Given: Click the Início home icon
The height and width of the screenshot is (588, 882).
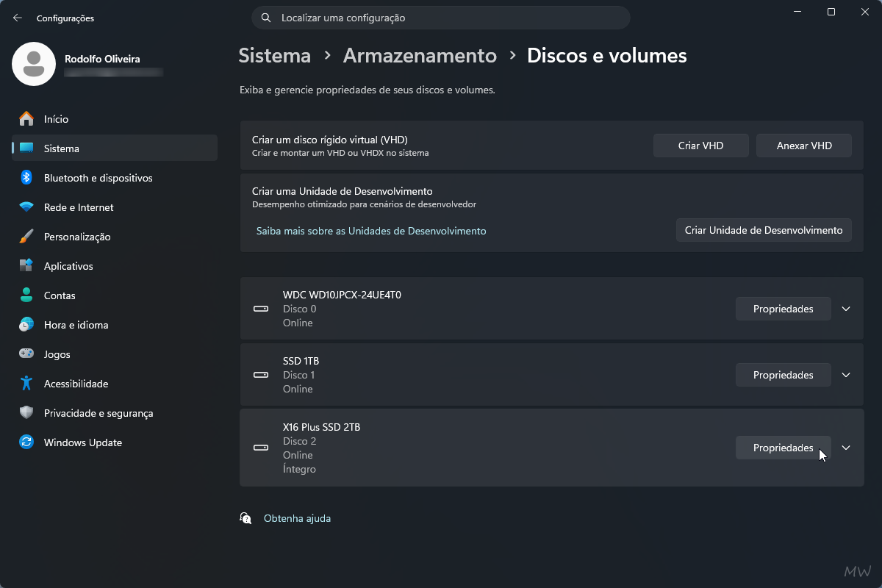Looking at the screenshot, I should click(26, 119).
